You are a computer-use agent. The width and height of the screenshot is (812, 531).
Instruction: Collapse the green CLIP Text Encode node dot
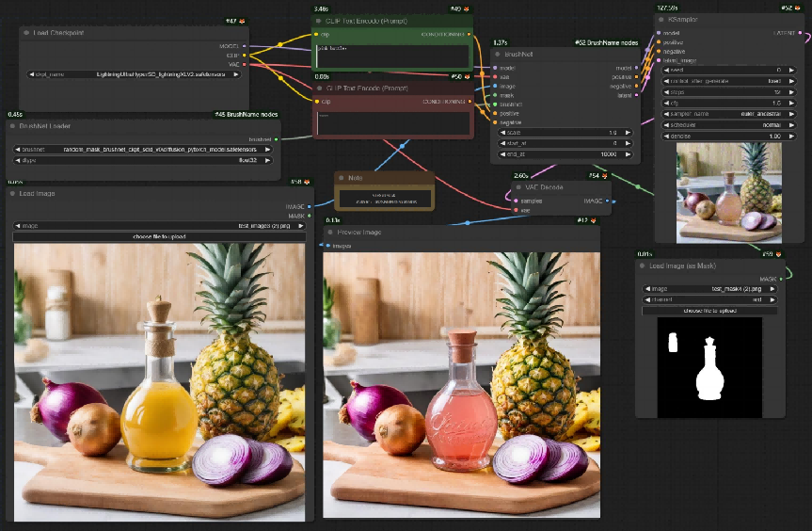coord(319,21)
